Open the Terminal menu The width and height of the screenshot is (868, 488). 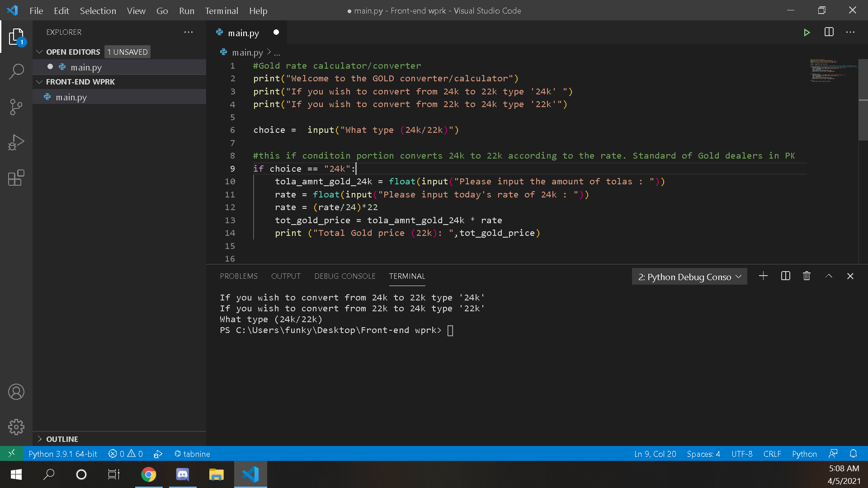[x=221, y=10]
